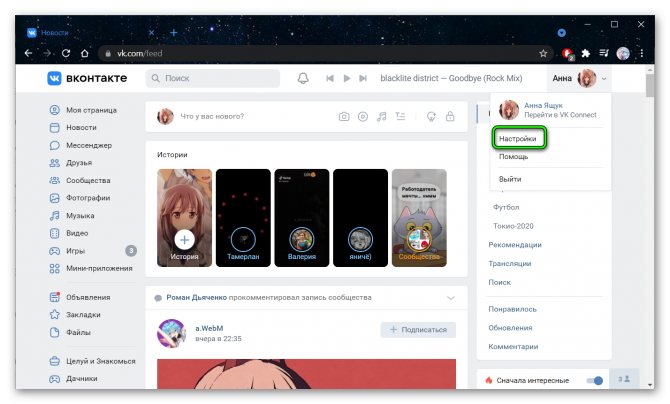Image resolution: width=670 pixels, height=404 pixels.
Task: Open the Мини-приложения sidebar icon
Action: coord(55,268)
